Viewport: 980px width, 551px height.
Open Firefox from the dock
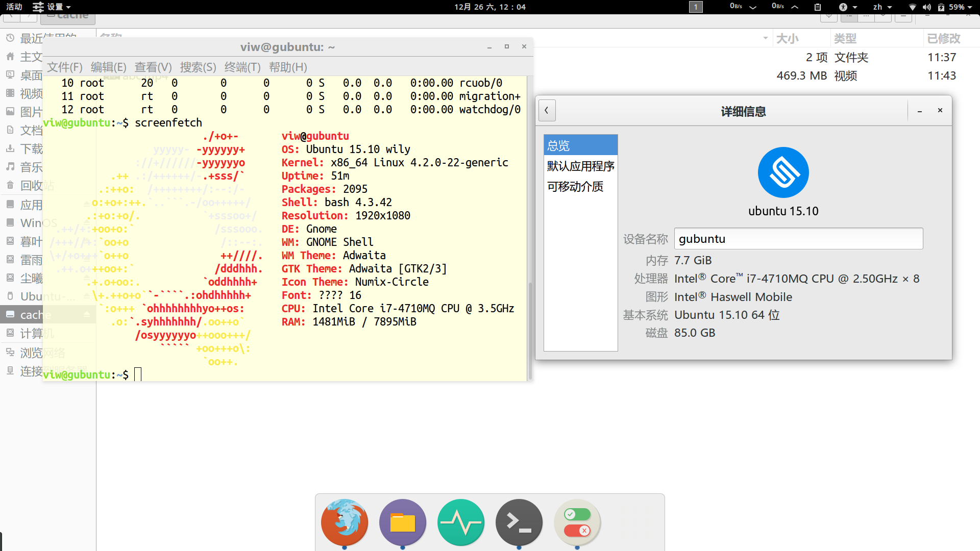[345, 522]
